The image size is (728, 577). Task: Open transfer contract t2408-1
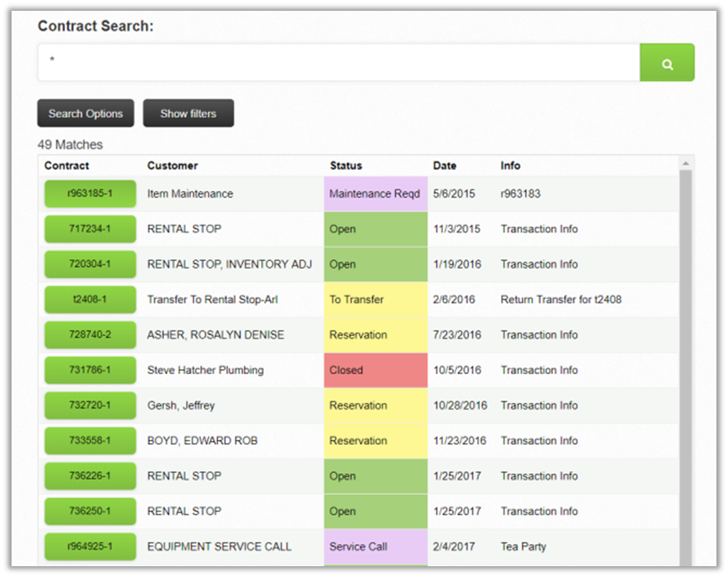[90, 299]
